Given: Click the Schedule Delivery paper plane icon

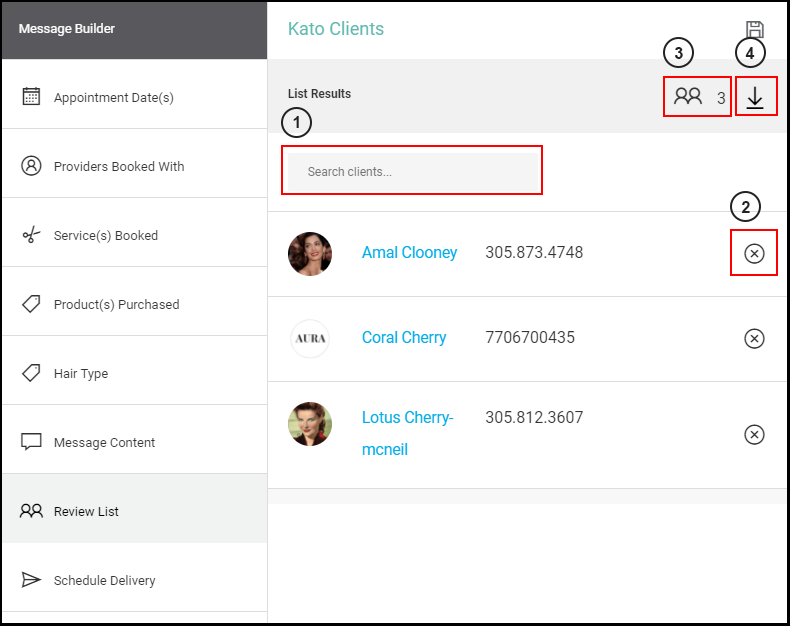Looking at the screenshot, I should (31, 580).
